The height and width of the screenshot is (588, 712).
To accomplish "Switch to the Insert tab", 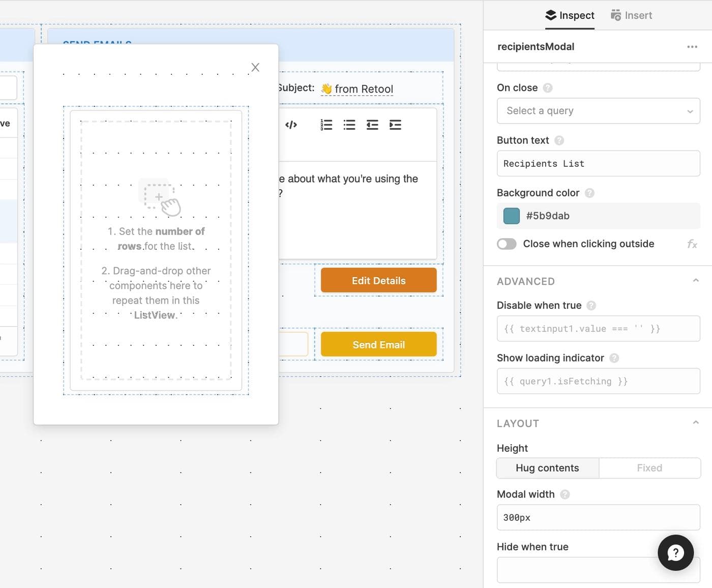I will pos(631,15).
